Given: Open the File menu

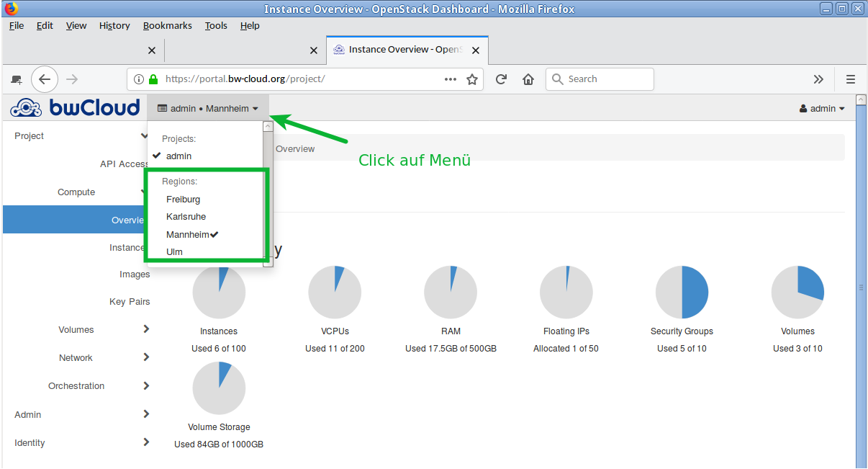Looking at the screenshot, I should point(17,25).
